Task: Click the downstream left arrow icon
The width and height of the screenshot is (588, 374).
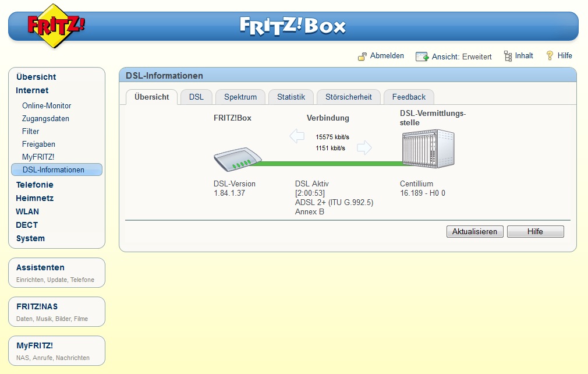Action: point(297,136)
